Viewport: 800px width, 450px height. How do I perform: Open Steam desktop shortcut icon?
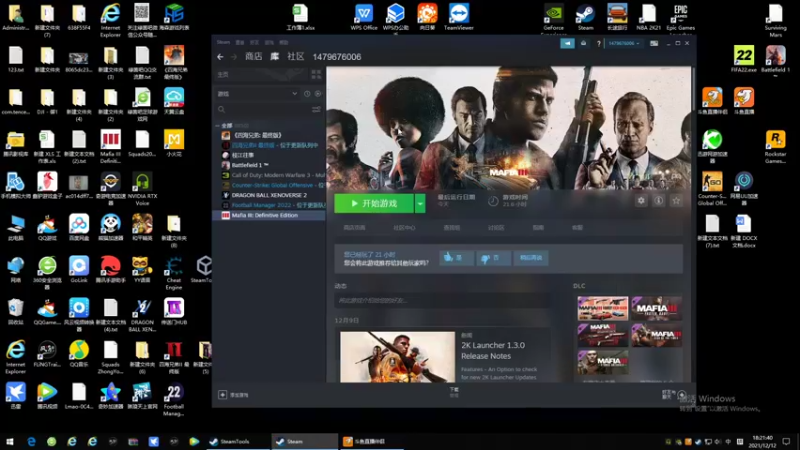pos(585,17)
